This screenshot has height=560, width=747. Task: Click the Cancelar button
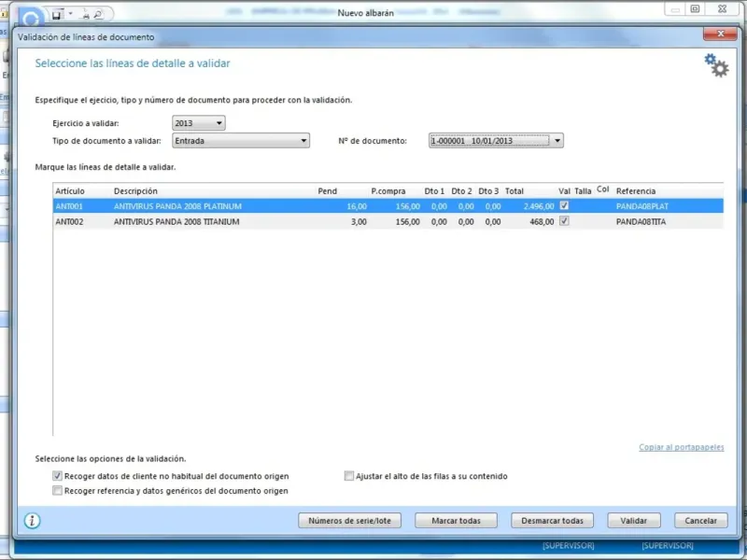point(701,521)
